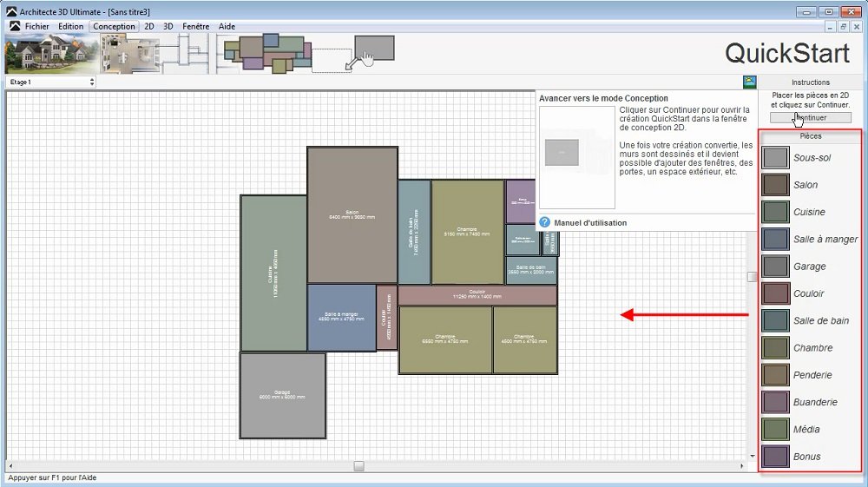Click the Continuer button
The width and height of the screenshot is (868, 487).
[811, 118]
